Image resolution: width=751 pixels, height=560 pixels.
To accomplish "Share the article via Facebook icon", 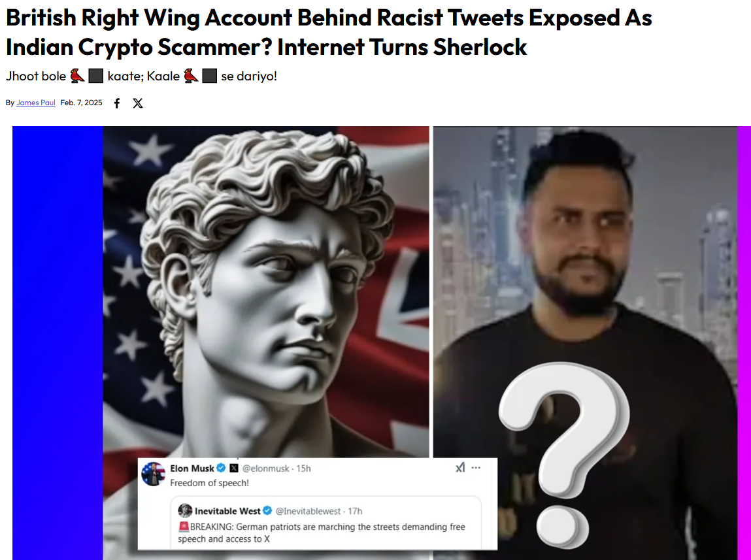I will 117,103.
